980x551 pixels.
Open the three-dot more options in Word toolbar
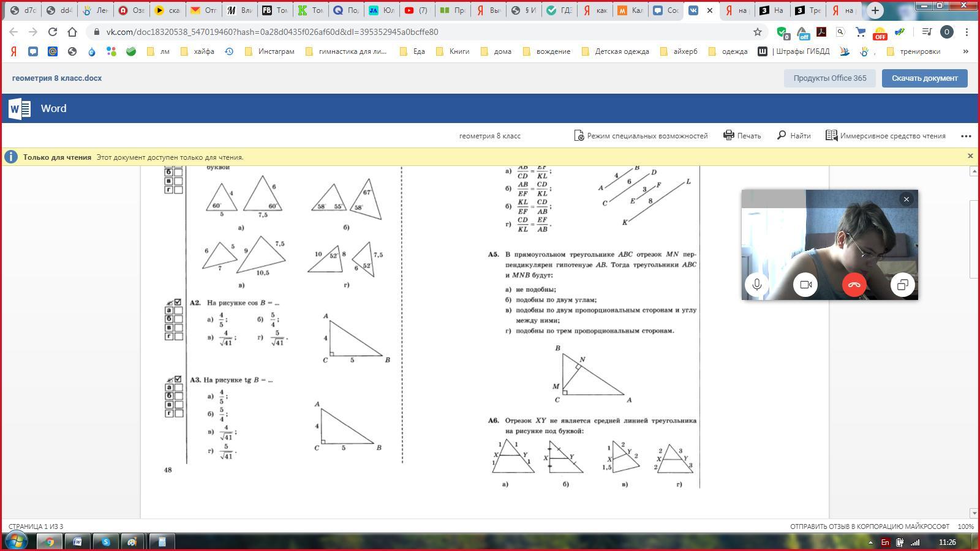click(966, 136)
